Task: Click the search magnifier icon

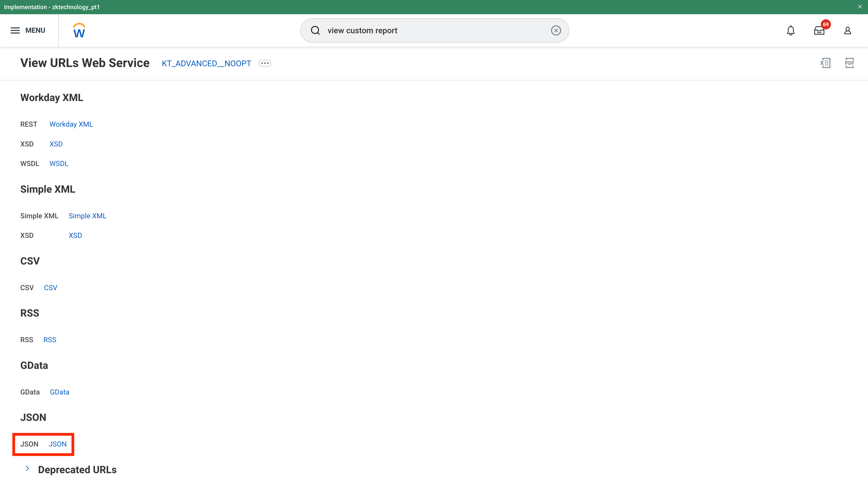Action: coord(315,31)
